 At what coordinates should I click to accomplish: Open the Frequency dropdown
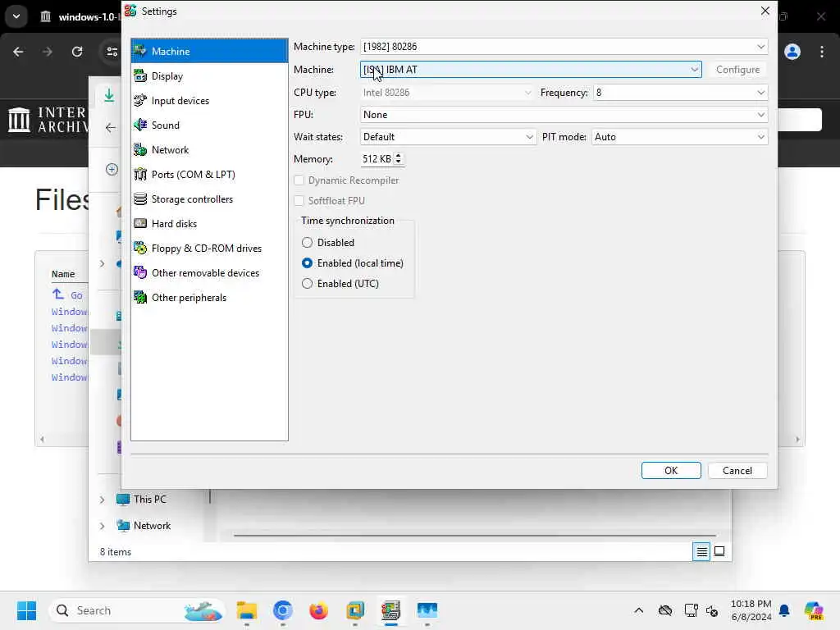pyautogui.click(x=680, y=92)
